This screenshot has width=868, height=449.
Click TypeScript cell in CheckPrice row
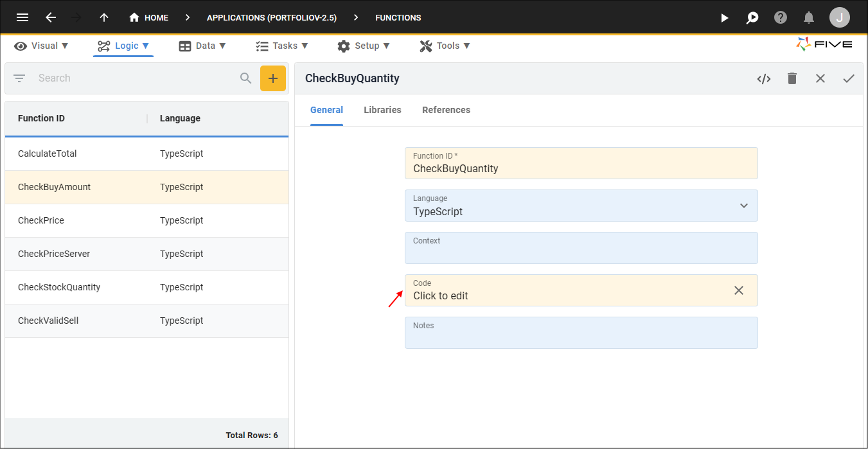pyautogui.click(x=182, y=220)
